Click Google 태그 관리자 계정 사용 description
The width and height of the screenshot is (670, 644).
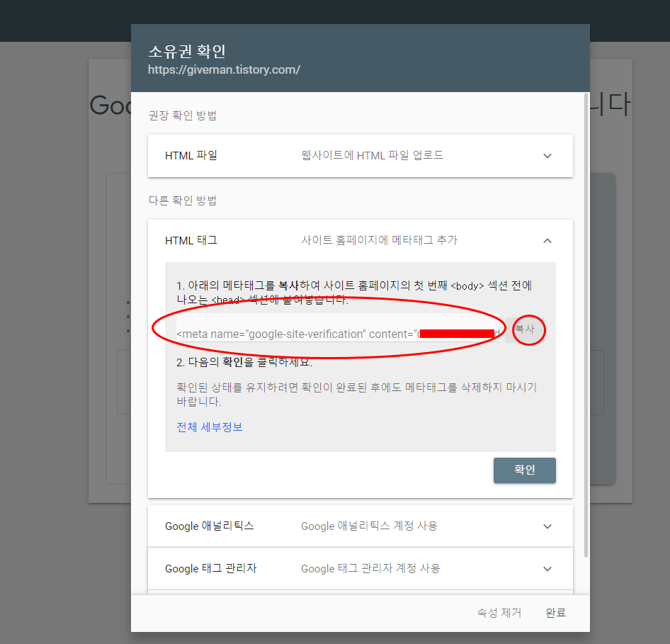point(370,568)
